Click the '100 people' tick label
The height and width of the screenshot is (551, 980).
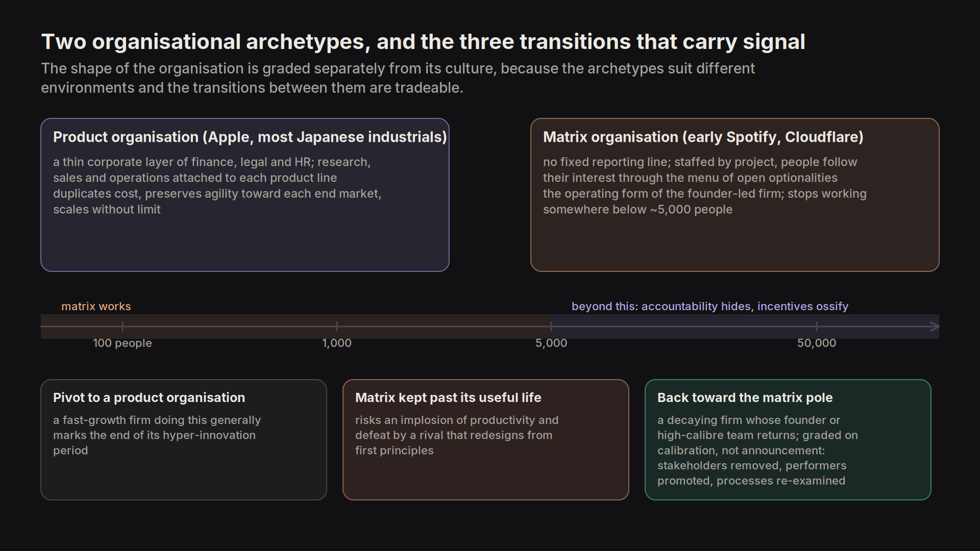click(122, 343)
